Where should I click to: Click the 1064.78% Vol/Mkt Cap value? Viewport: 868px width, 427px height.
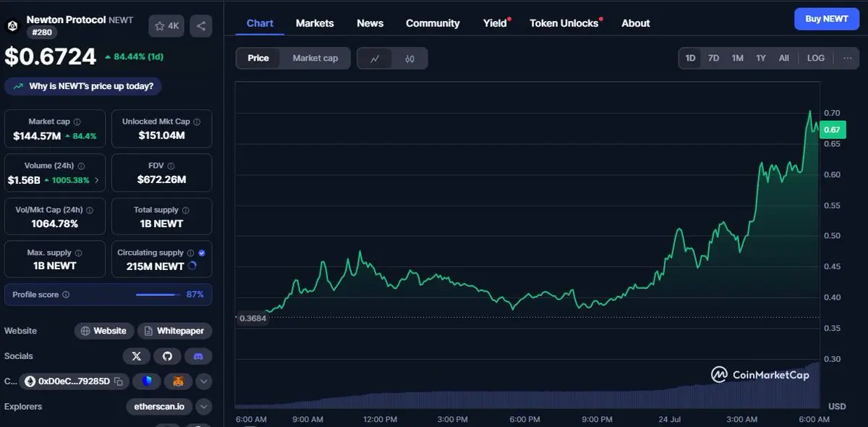(55, 224)
